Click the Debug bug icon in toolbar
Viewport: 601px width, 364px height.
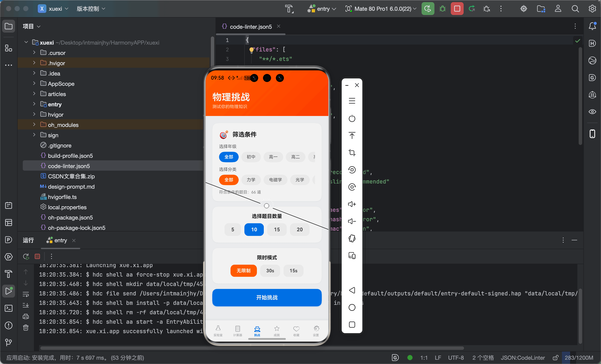coord(442,9)
